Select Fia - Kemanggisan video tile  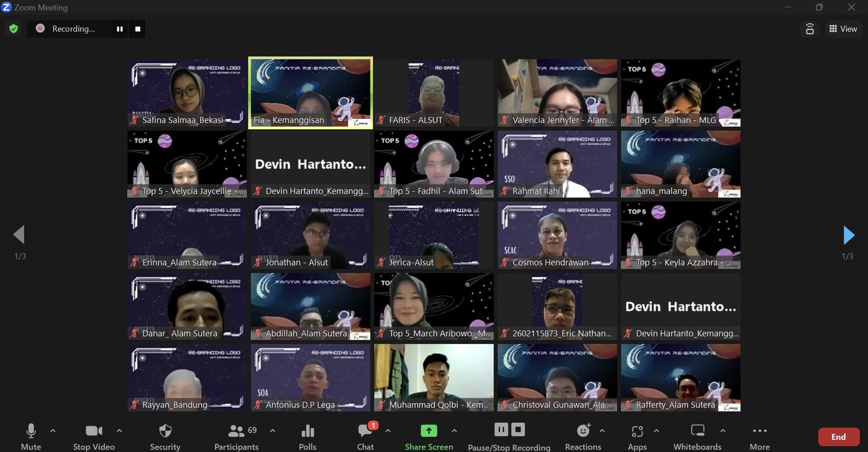click(x=311, y=93)
